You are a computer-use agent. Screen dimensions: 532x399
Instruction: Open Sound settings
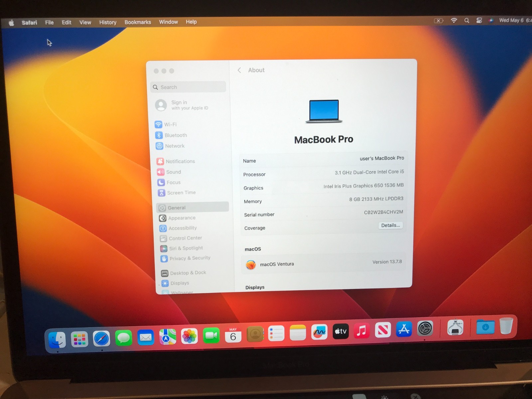pos(169,172)
